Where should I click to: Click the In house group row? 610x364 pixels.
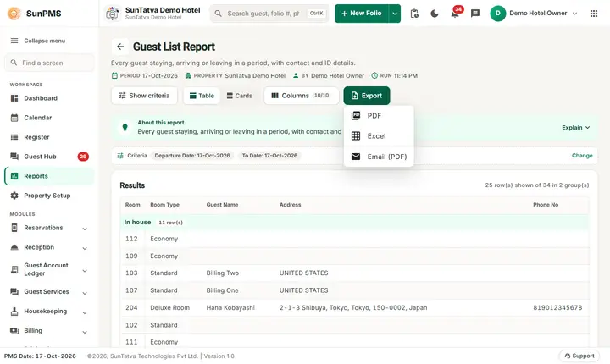coord(354,223)
